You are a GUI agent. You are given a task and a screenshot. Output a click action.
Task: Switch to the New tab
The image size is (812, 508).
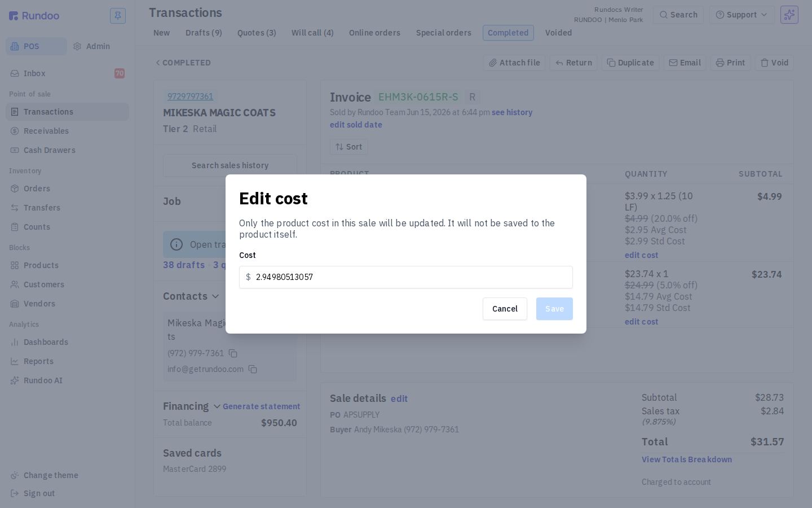tap(161, 33)
